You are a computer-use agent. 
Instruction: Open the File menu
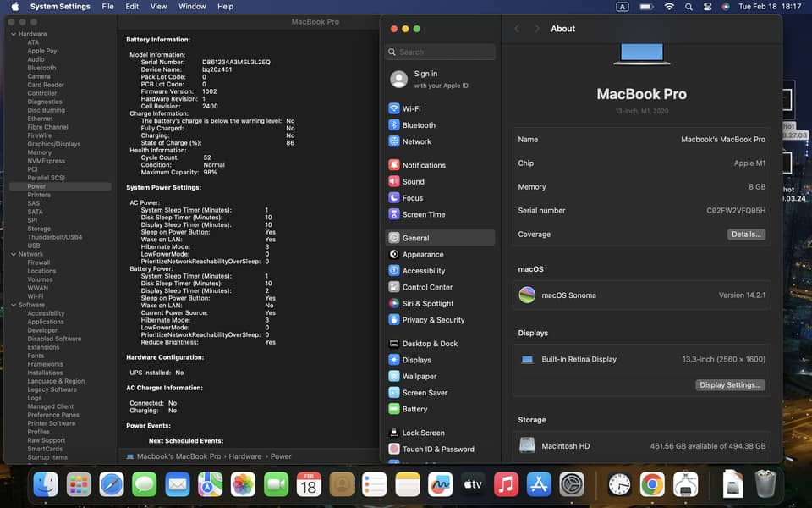pyautogui.click(x=107, y=6)
